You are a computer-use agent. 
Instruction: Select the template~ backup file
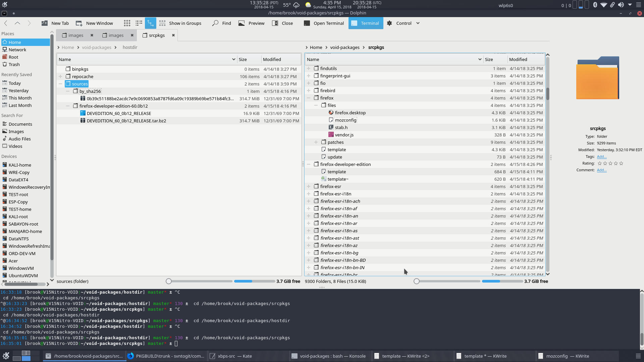[338, 179]
